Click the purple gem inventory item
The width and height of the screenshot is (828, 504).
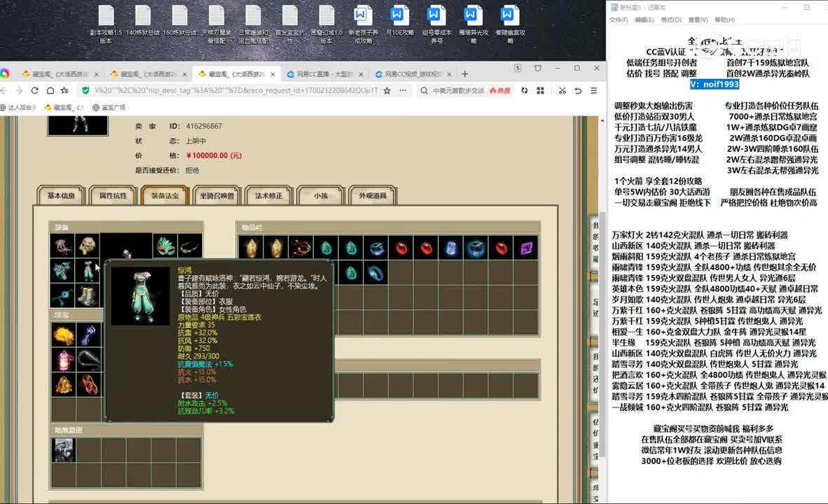(526, 248)
